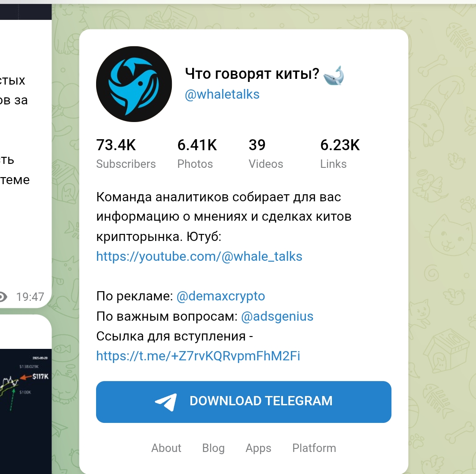Follow the t.me/+Z7rvKQRvpmFhM2Fi join link
The width and height of the screenshot is (476, 474).
[198, 356]
